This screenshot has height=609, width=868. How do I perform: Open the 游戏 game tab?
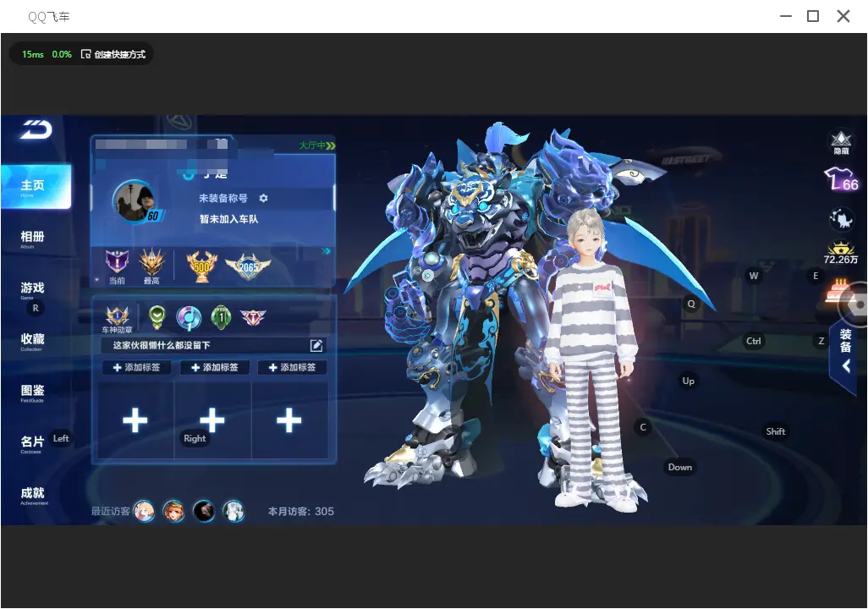pyautogui.click(x=32, y=289)
